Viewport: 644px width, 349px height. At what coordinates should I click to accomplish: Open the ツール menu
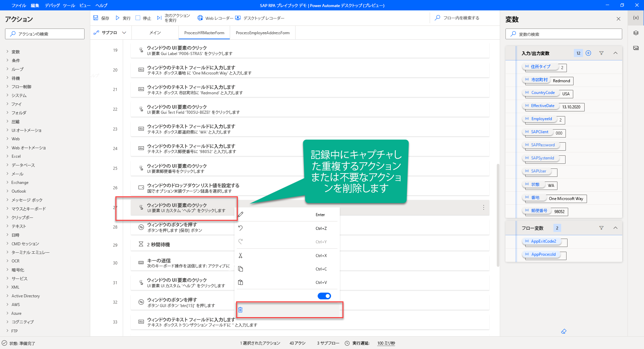coord(69,5)
